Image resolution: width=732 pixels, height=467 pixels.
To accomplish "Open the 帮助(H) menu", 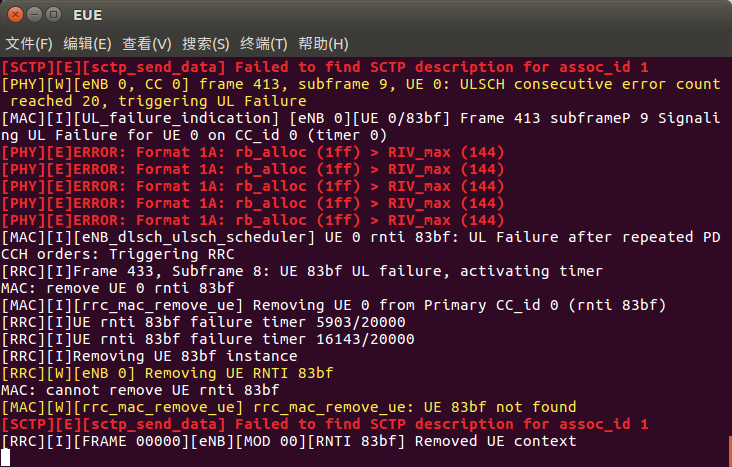I will pos(324,44).
